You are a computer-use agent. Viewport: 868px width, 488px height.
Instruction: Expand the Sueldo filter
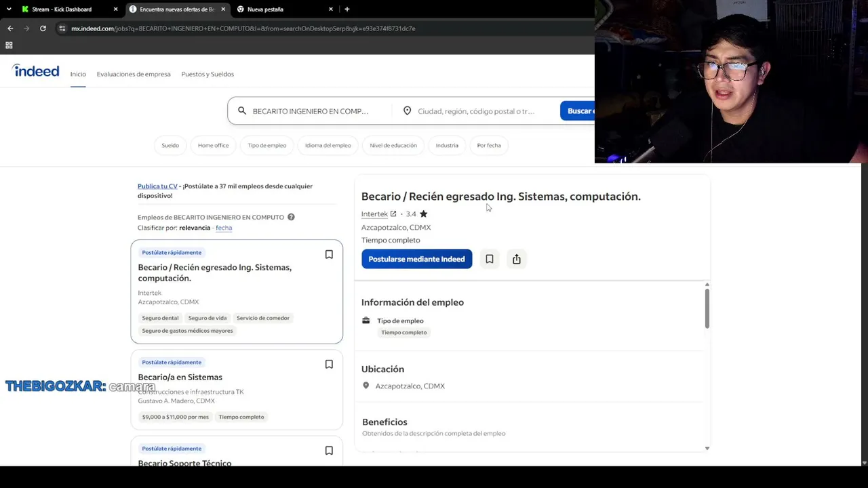(170, 145)
